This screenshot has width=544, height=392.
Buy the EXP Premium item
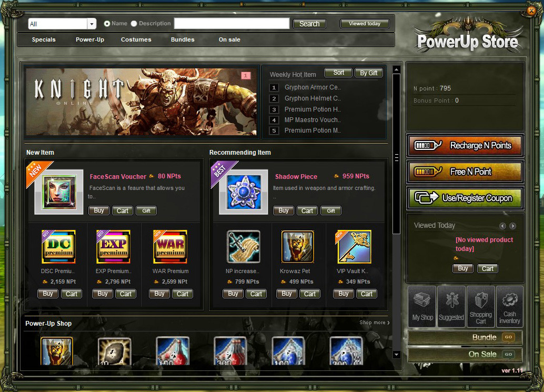[103, 294]
